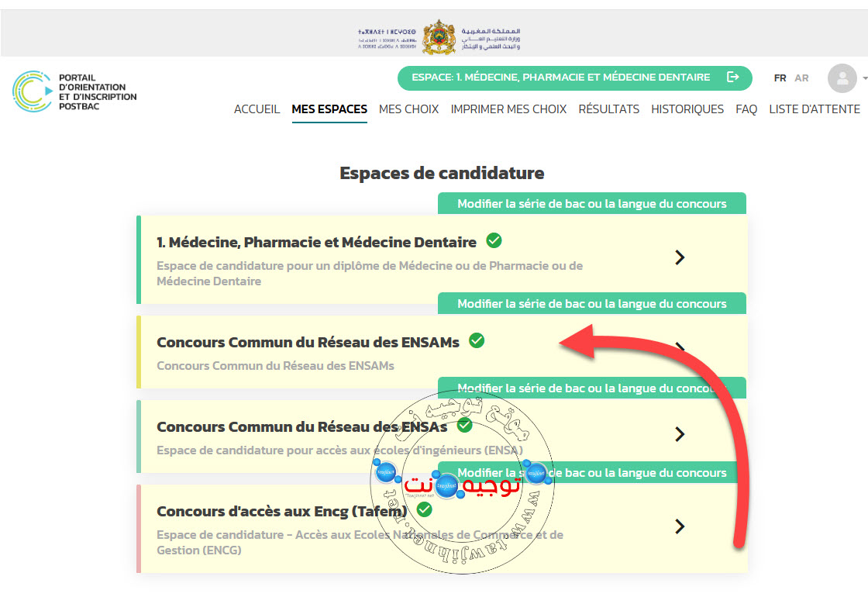The height and width of the screenshot is (597, 868).
Task: Open the MES CHOIX menu item
Action: (x=408, y=109)
